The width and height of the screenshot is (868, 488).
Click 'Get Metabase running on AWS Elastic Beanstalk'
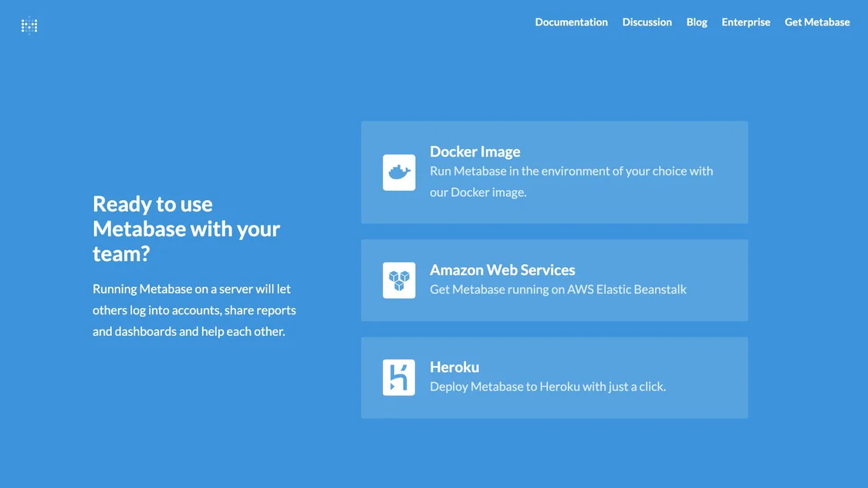pos(558,290)
